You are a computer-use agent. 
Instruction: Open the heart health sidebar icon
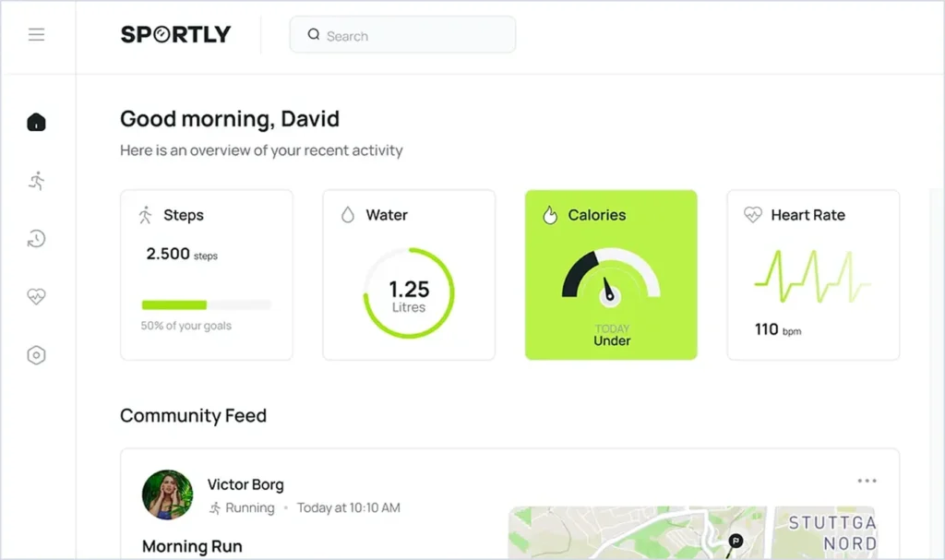tap(36, 297)
